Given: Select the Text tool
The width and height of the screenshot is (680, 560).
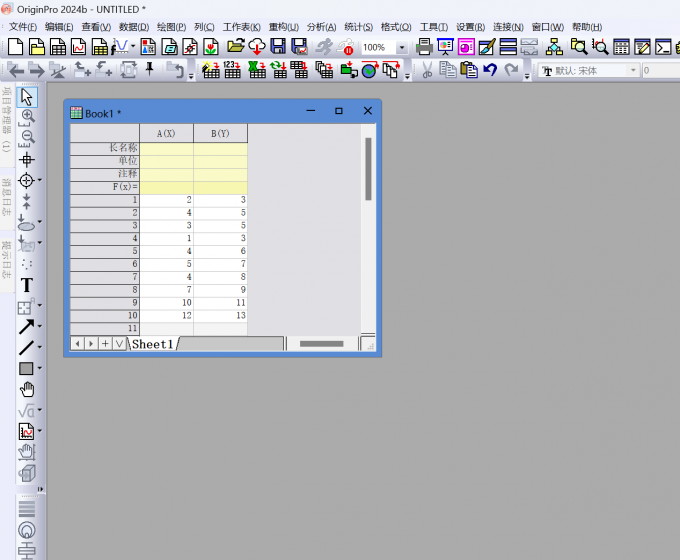Looking at the screenshot, I should click(x=27, y=285).
